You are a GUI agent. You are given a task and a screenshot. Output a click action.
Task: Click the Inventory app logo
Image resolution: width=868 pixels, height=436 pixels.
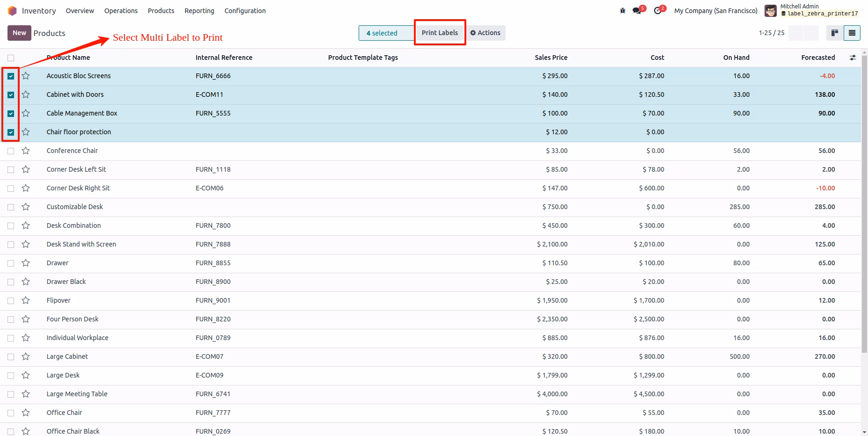click(12, 11)
